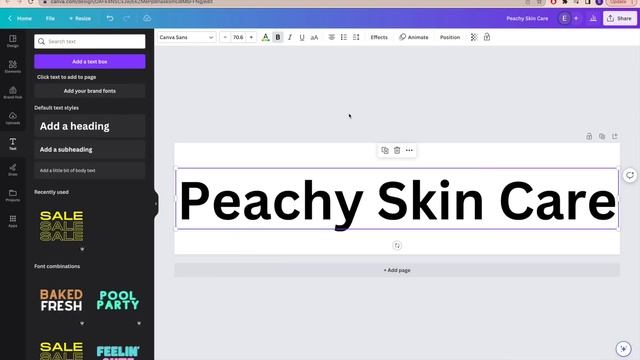Open the Animate panel
The width and height of the screenshot is (640, 360).
tap(413, 37)
